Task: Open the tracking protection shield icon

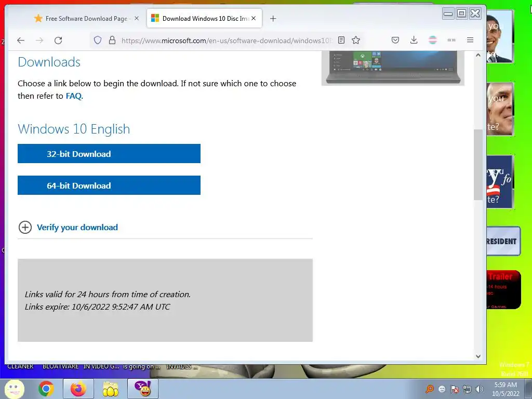Action: pyautogui.click(x=98, y=41)
